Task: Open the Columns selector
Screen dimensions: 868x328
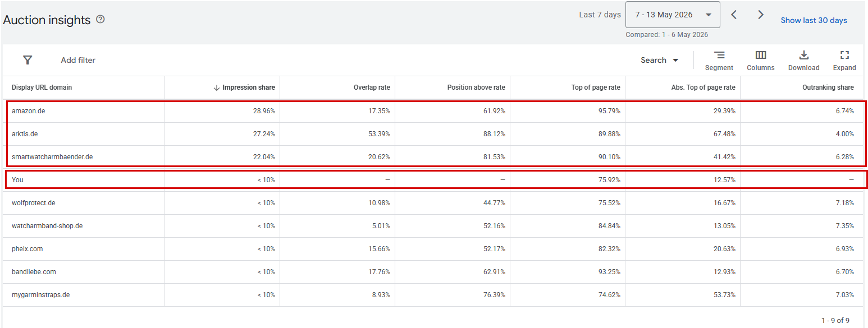Action: tap(761, 61)
